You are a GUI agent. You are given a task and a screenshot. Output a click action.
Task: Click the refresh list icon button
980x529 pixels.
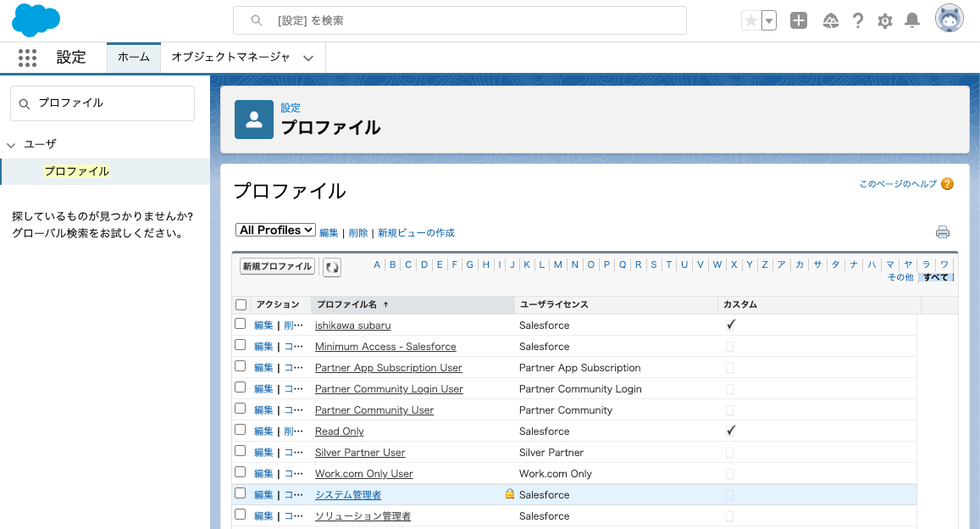tap(332, 267)
